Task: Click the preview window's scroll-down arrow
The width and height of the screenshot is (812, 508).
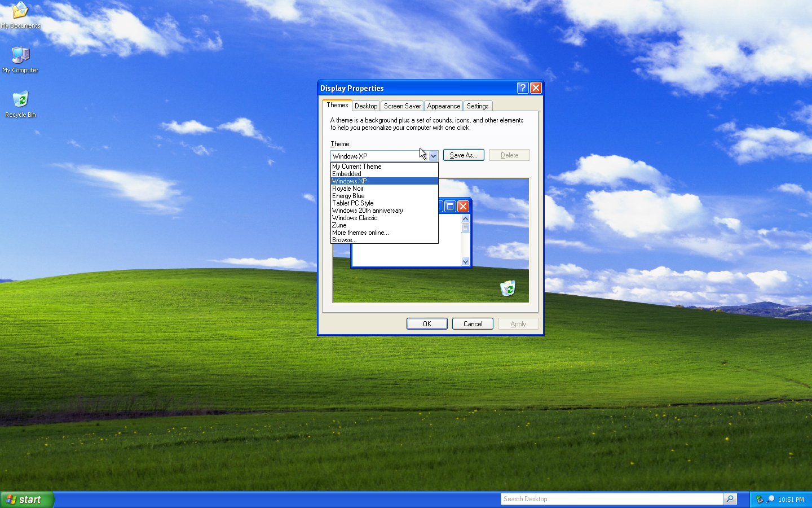Action: click(465, 261)
